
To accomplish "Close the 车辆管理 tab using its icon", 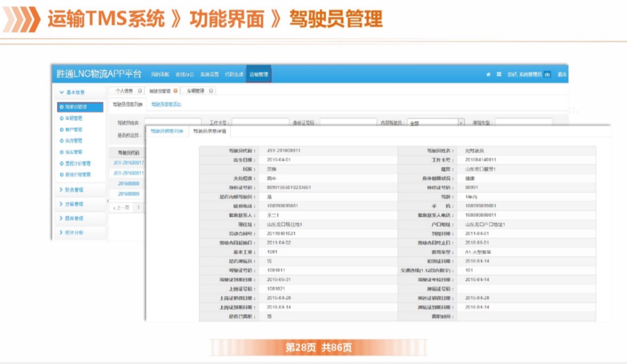I will click(x=211, y=91).
